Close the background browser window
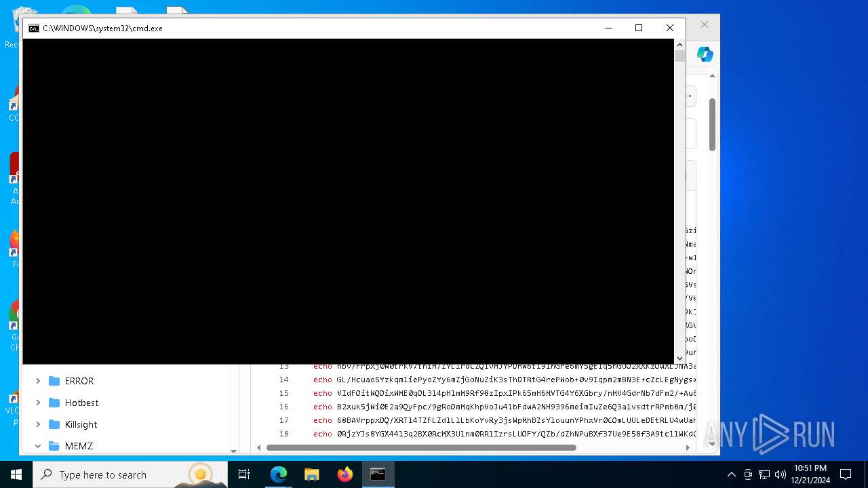 point(705,24)
